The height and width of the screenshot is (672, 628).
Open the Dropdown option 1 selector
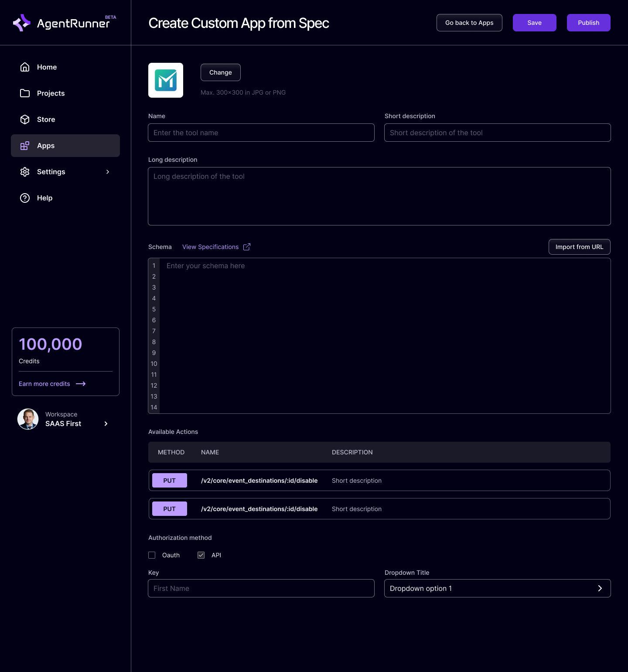pyautogui.click(x=497, y=588)
